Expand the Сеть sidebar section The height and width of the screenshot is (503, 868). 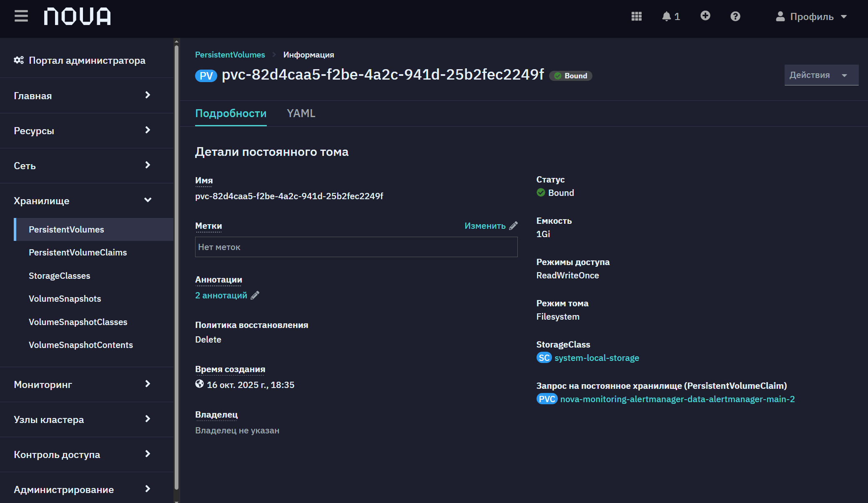pyautogui.click(x=87, y=165)
